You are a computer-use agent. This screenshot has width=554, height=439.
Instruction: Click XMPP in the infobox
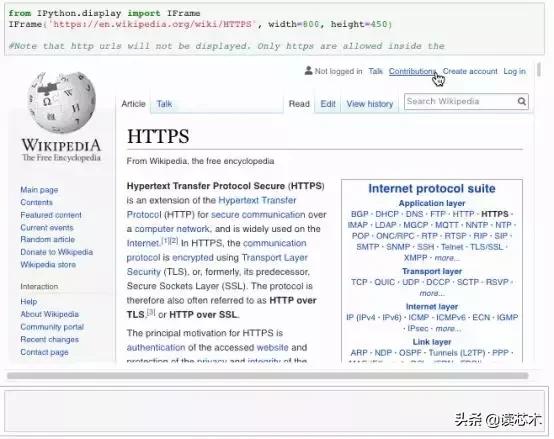[416, 258]
